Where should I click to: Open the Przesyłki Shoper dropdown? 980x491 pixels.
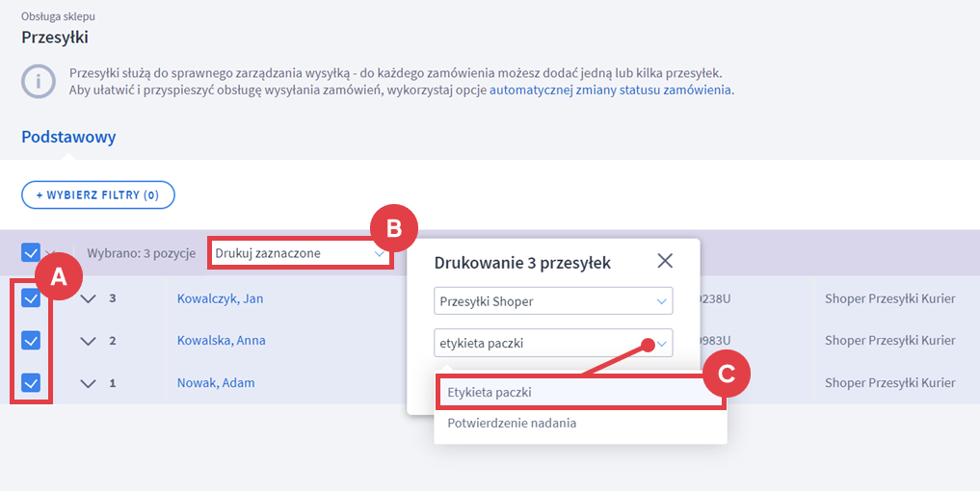(553, 301)
